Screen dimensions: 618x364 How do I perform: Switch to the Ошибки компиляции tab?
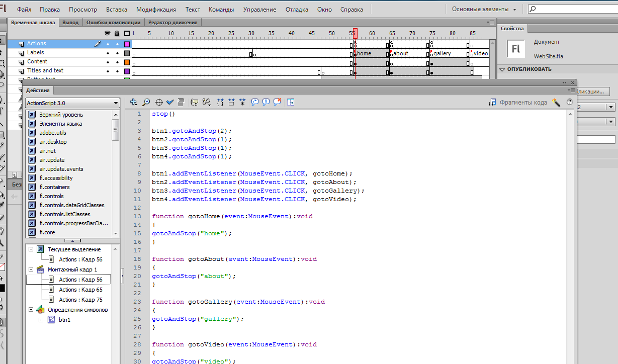click(113, 22)
